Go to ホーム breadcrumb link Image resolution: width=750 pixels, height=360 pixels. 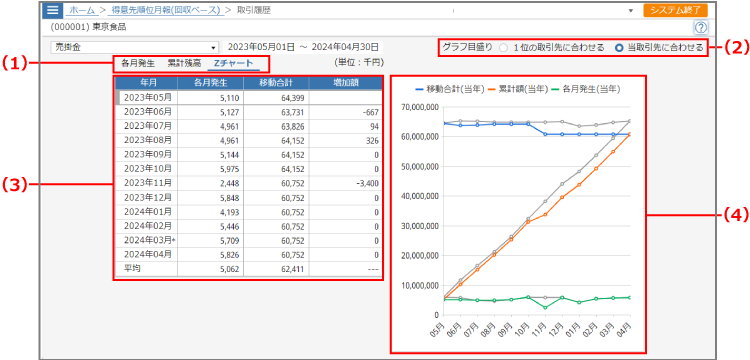(81, 10)
